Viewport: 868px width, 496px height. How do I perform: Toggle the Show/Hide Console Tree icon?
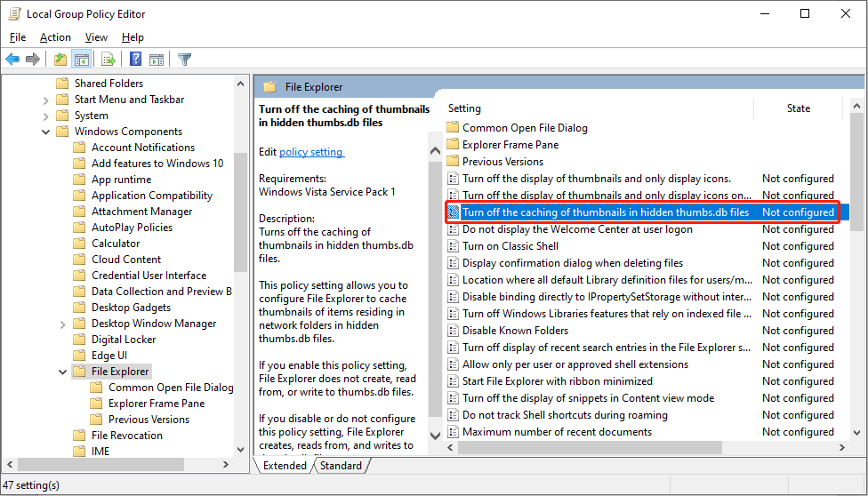[82, 59]
